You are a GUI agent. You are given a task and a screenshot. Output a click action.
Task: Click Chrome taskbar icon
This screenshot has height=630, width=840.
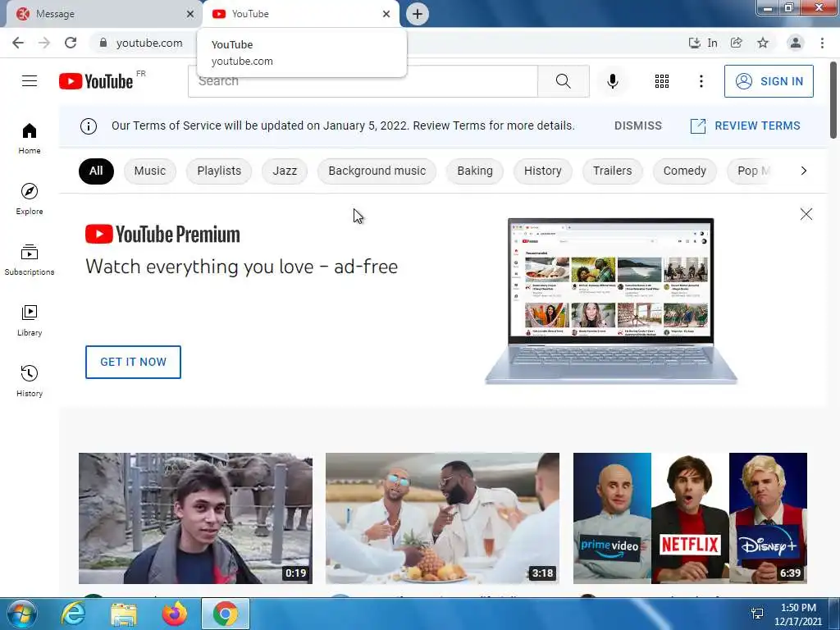[x=226, y=614]
